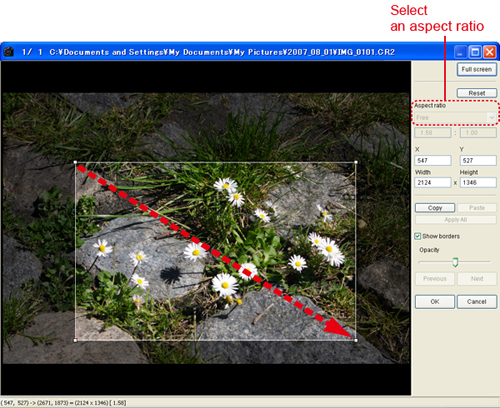Click the Full screen button

477,69
